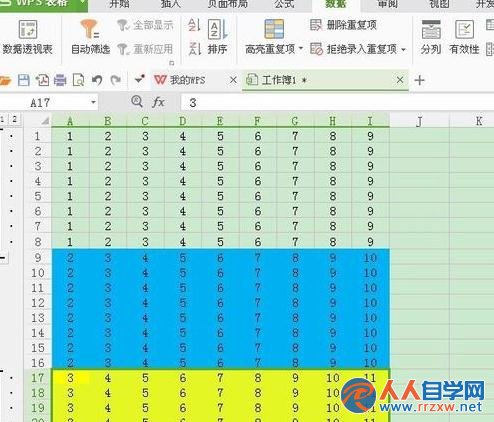Click the undo arrow in quick toolbar
The width and height of the screenshot is (494, 422).
(97, 80)
